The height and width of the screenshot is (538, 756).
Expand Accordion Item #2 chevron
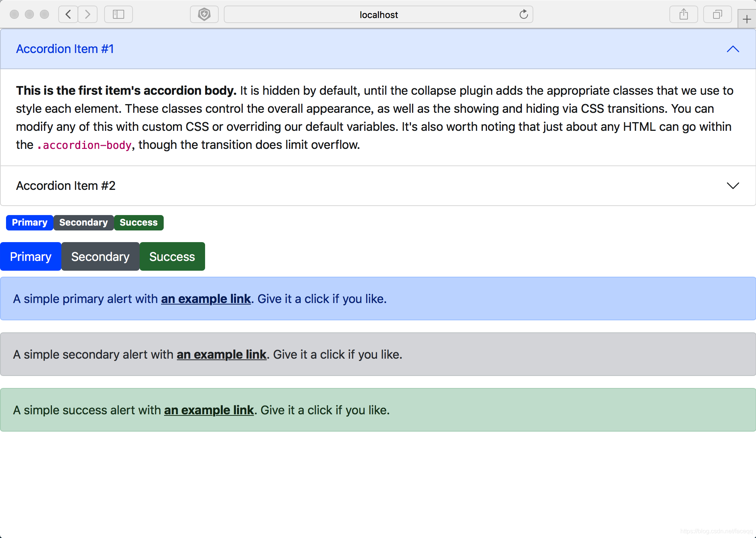click(x=733, y=186)
